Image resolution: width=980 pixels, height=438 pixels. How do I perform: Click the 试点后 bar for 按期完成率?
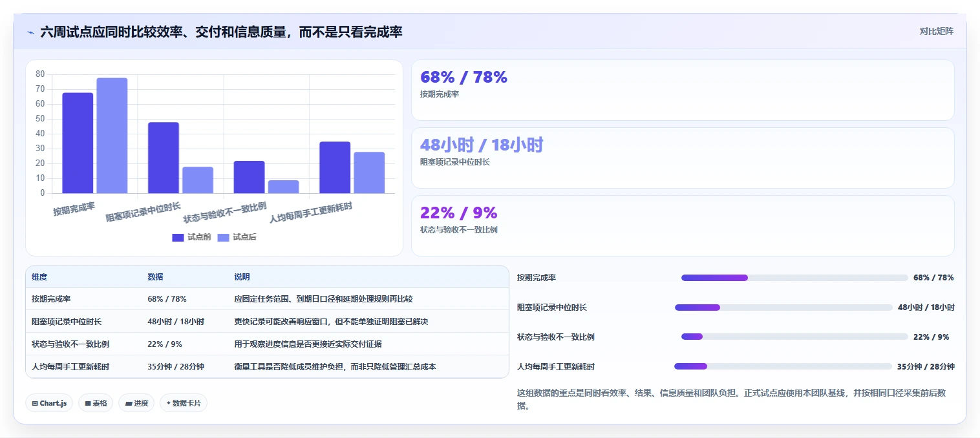pos(112,136)
